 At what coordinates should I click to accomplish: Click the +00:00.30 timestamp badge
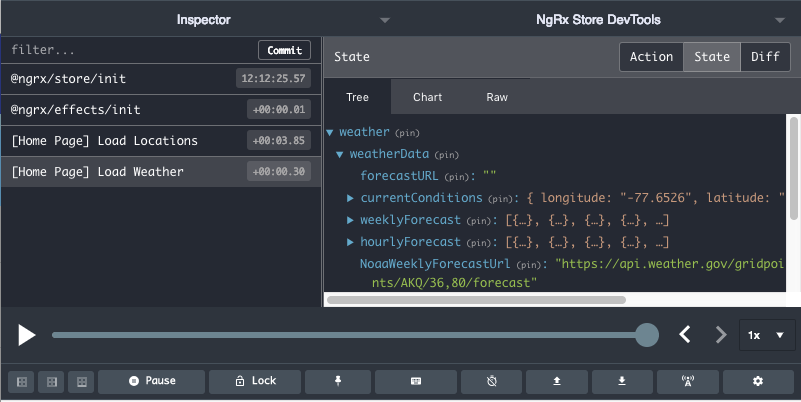(x=279, y=172)
